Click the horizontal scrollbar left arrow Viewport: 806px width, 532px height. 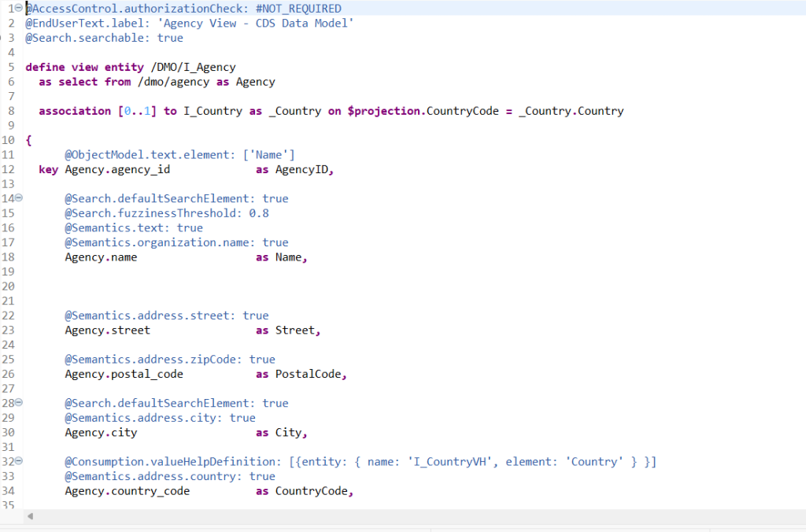tap(31, 516)
